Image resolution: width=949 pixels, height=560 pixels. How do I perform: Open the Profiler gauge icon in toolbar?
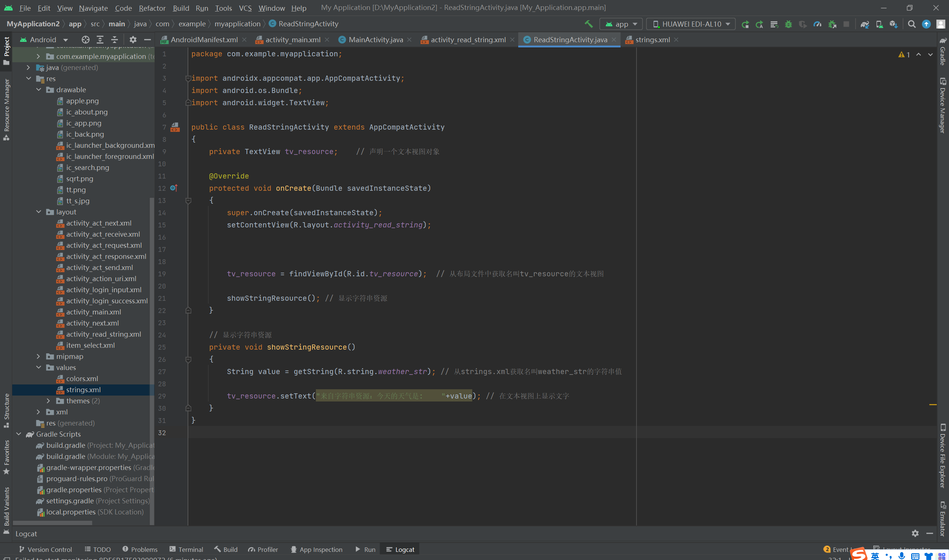[817, 24]
